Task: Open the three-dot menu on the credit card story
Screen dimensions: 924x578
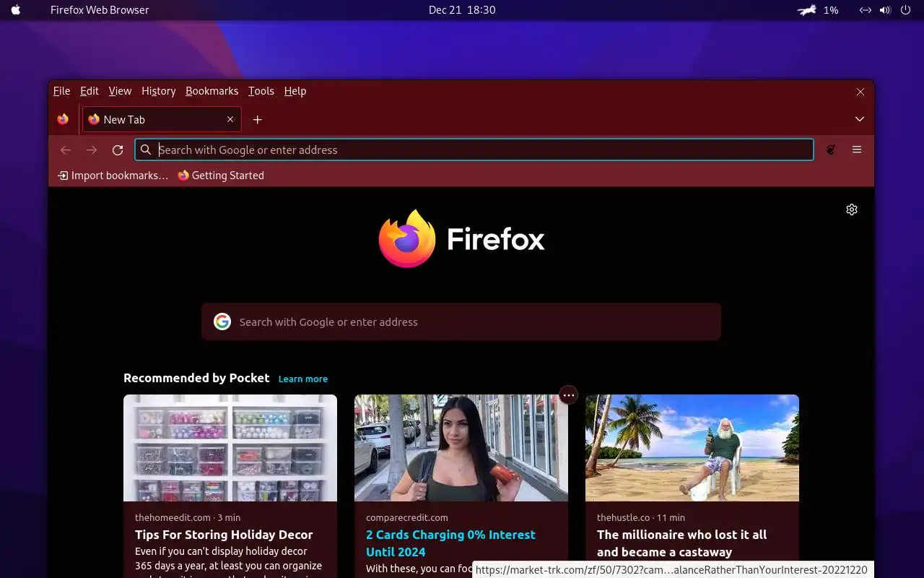Action: click(569, 395)
